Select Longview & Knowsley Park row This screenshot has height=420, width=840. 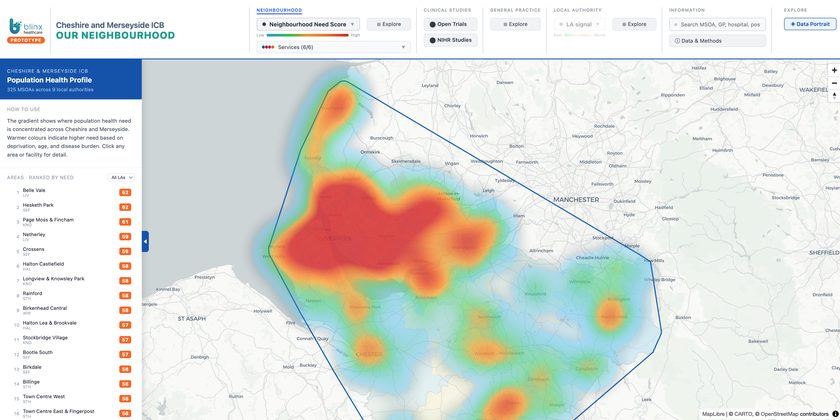click(71, 281)
